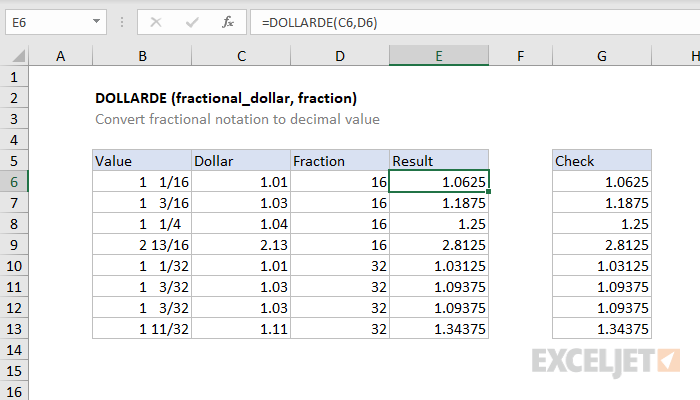The height and width of the screenshot is (400, 700).
Task: Select row 4 header
Action: (14, 140)
